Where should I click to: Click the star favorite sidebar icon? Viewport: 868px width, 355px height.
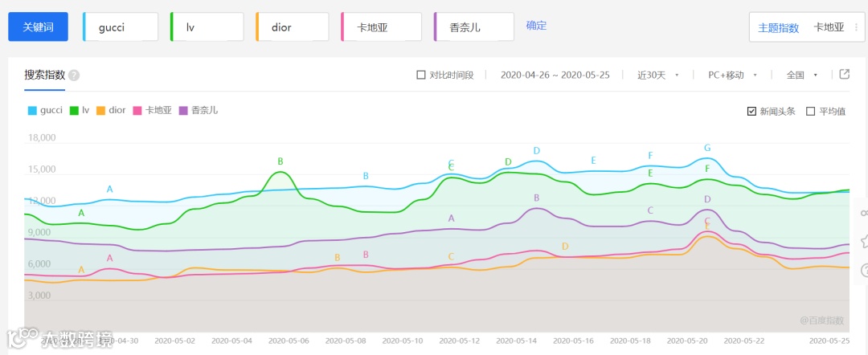864,241
